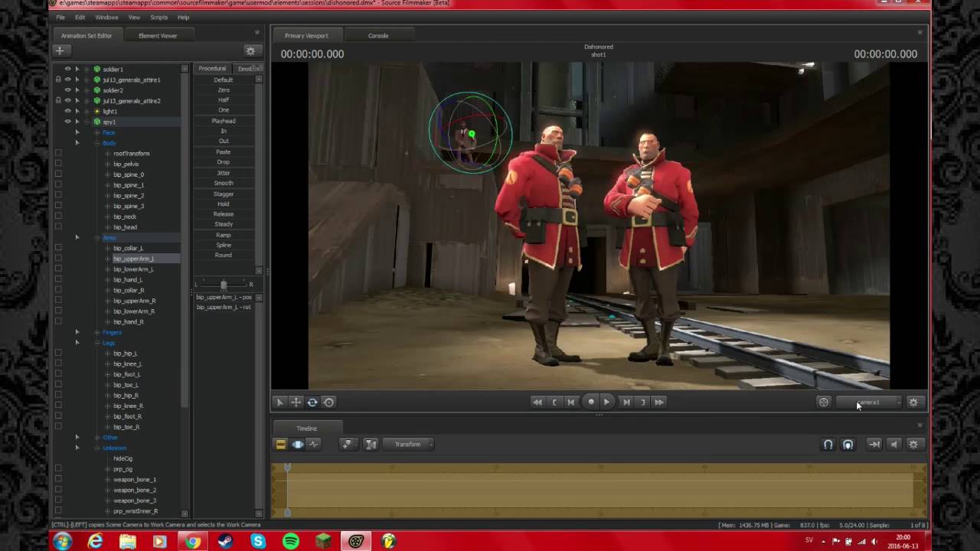Toggle the second snap magnet icon in timeline

coord(848,444)
